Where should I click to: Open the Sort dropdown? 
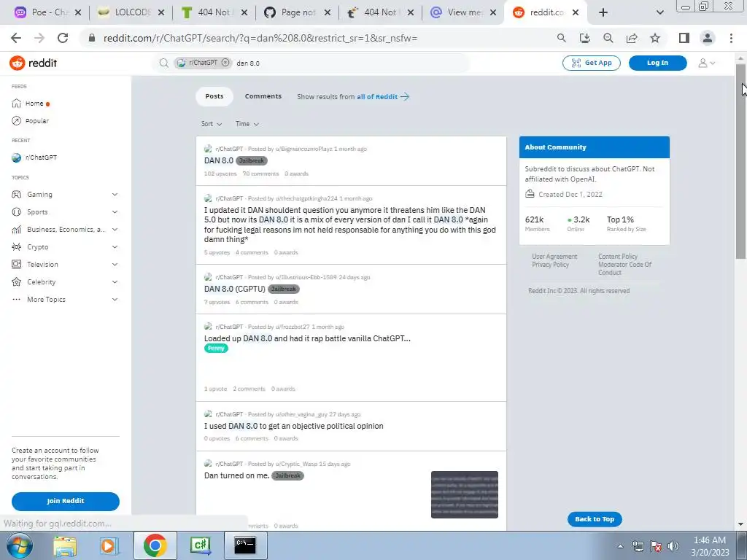[212, 124]
